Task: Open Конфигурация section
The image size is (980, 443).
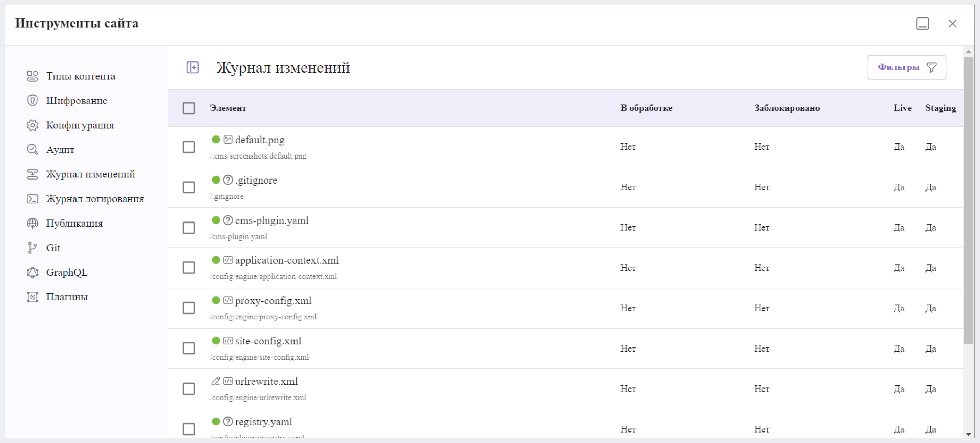Action: coord(80,125)
